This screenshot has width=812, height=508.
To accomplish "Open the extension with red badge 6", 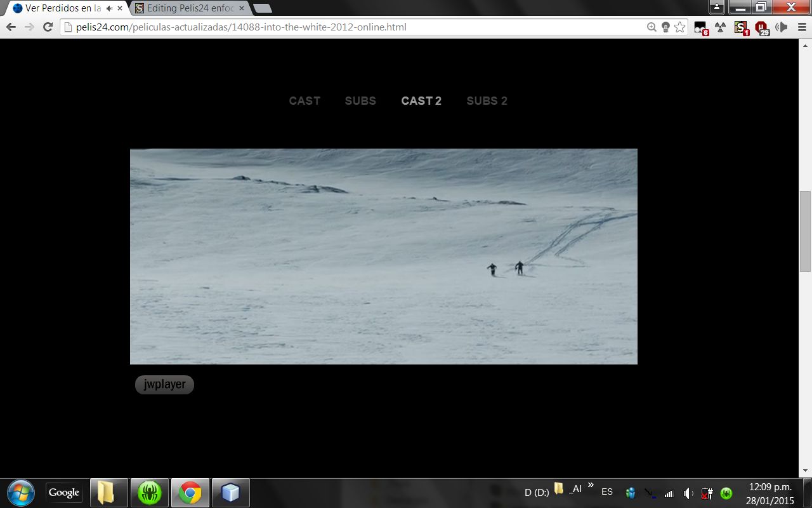I will tap(700, 27).
